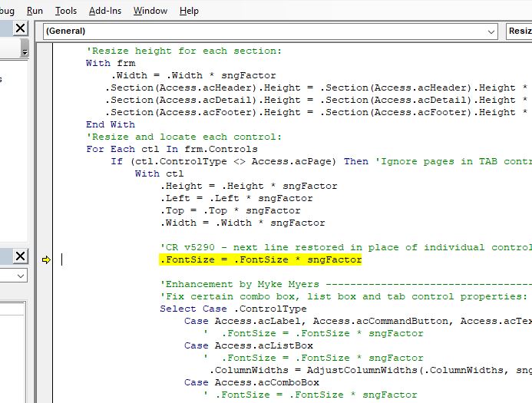
Task: Expand the (General) object dropdown
Action: tap(491, 31)
